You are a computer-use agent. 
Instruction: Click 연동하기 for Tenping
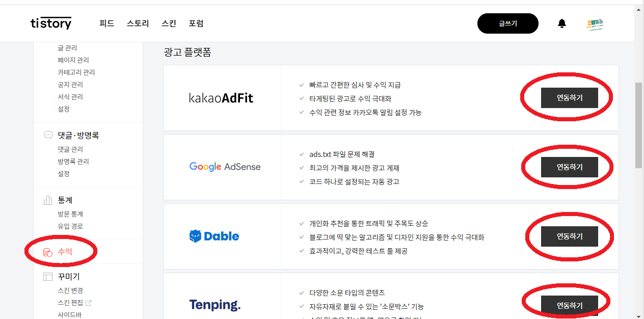pos(570,306)
